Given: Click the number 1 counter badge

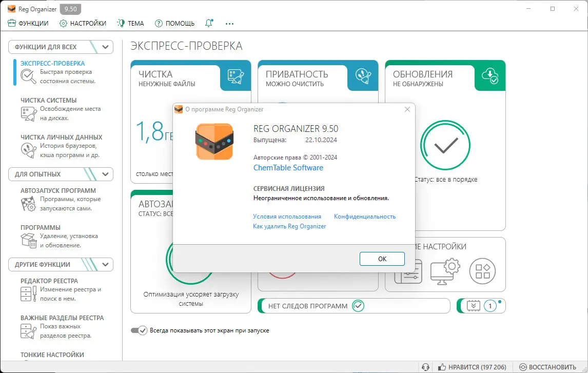Looking at the screenshot, I should 490,306.
